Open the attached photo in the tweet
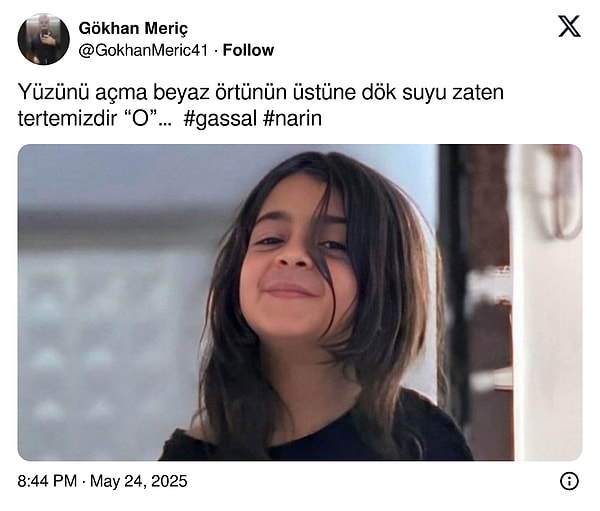 tap(300, 302)
